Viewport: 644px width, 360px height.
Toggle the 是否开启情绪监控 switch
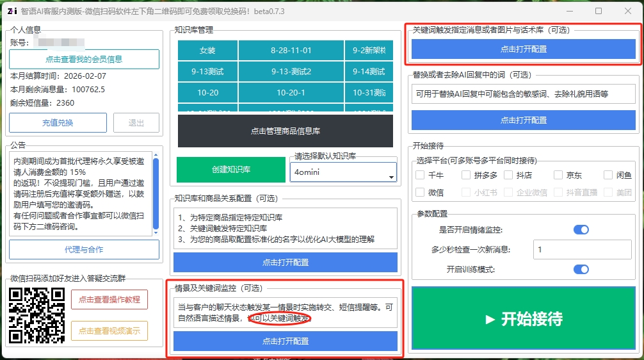click(x=581, y=229)
